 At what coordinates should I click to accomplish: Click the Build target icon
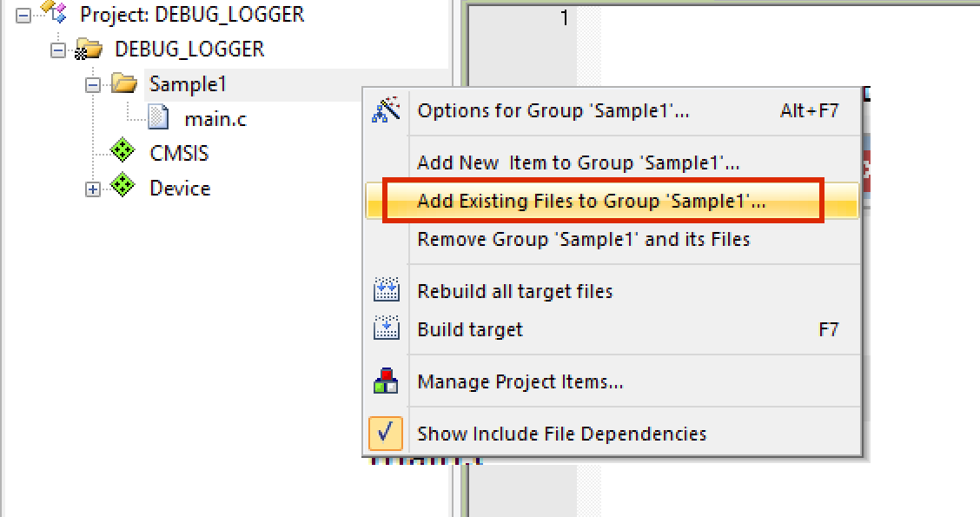385,329
